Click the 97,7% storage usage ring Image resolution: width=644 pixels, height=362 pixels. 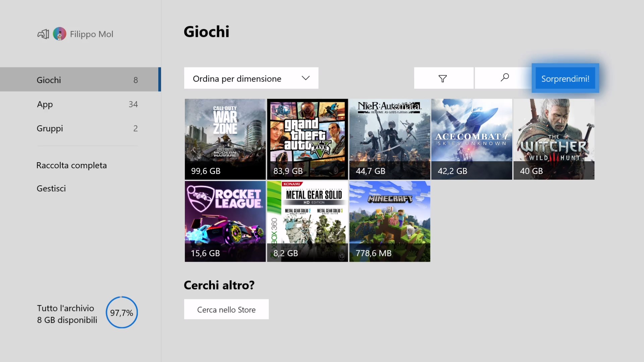coord(122,312)
